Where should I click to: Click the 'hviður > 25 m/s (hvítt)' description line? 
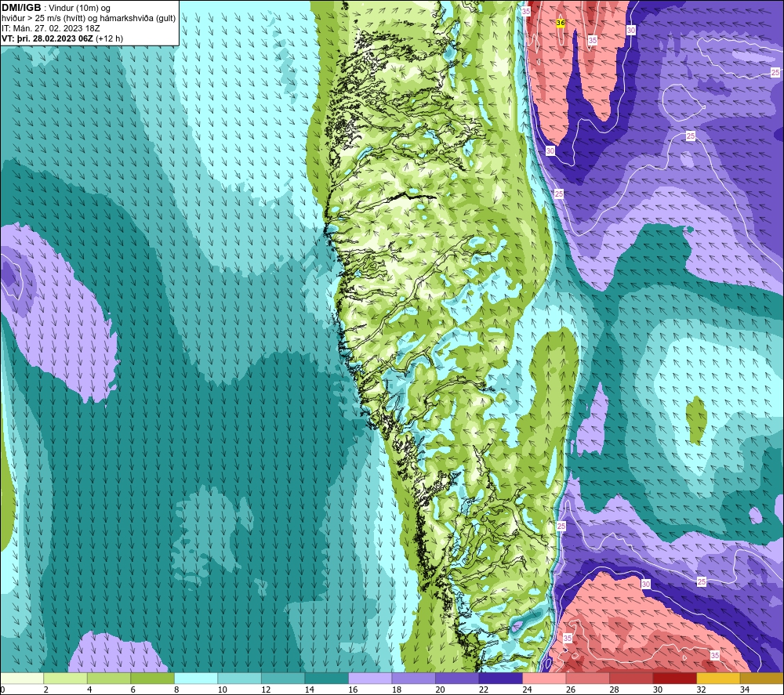pyautogui.click(x=89, y=18)
